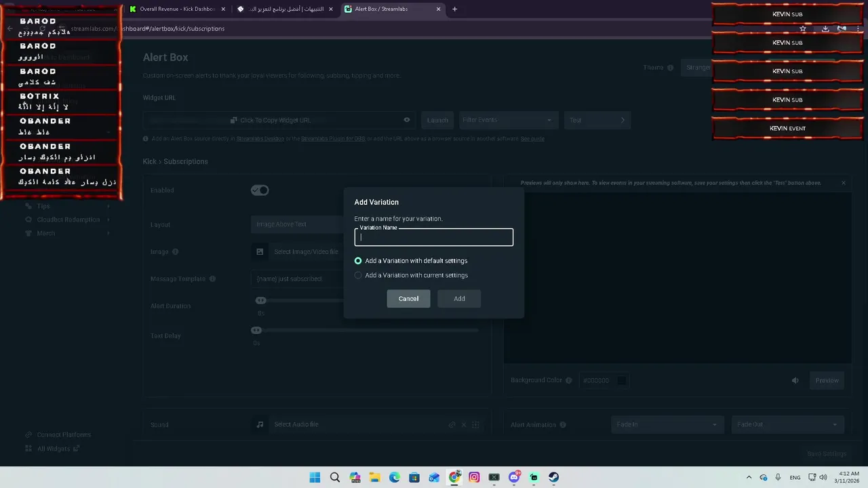Open the Fade Out animation dropdown
This screenshot has height=488, width=868.
coord(788,424)
